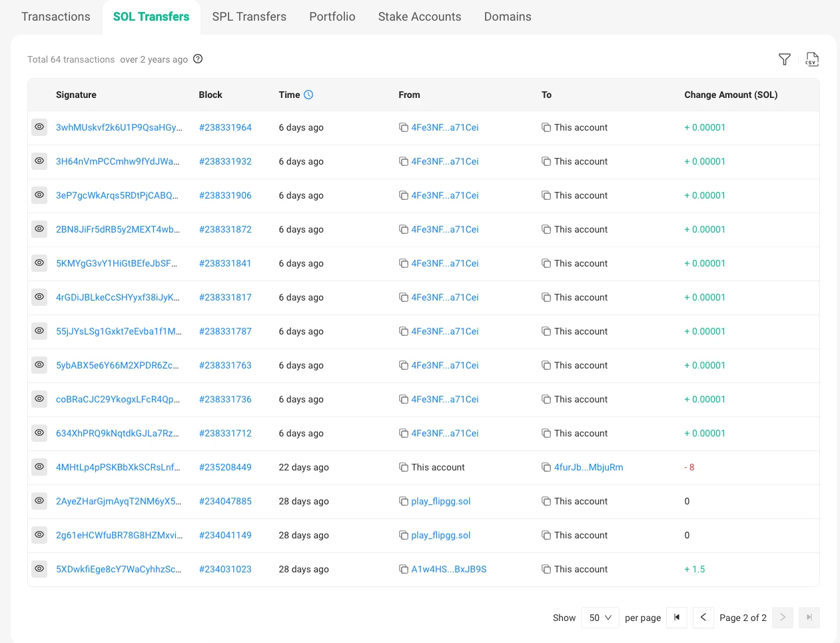This screenshot has width=840, height=643.
Task: Copy This account in the -8 row
Action: coord(403,467)
